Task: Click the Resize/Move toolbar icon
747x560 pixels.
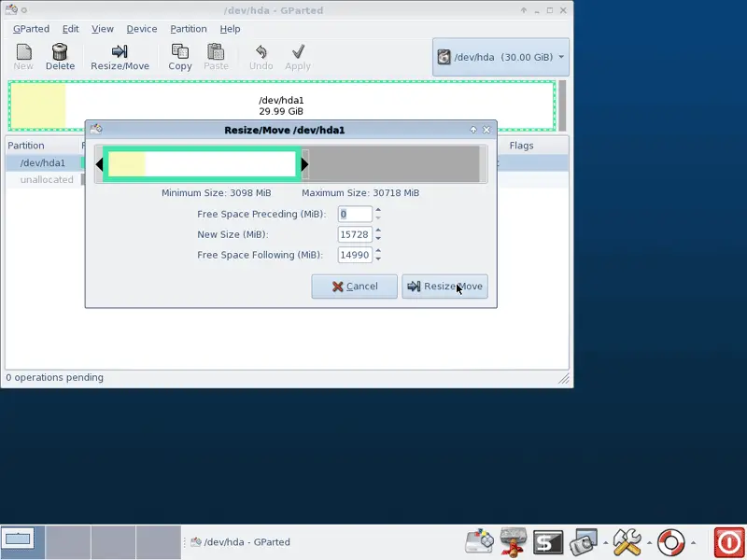Action: (x=120, y=57)
